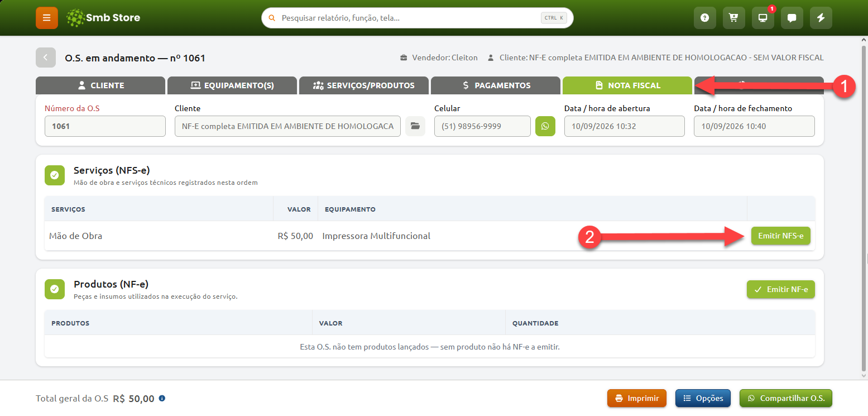Click the info icon beside total R$ 50,00
The width and height of the screenshot is (868, 416).
pos(162,399)
